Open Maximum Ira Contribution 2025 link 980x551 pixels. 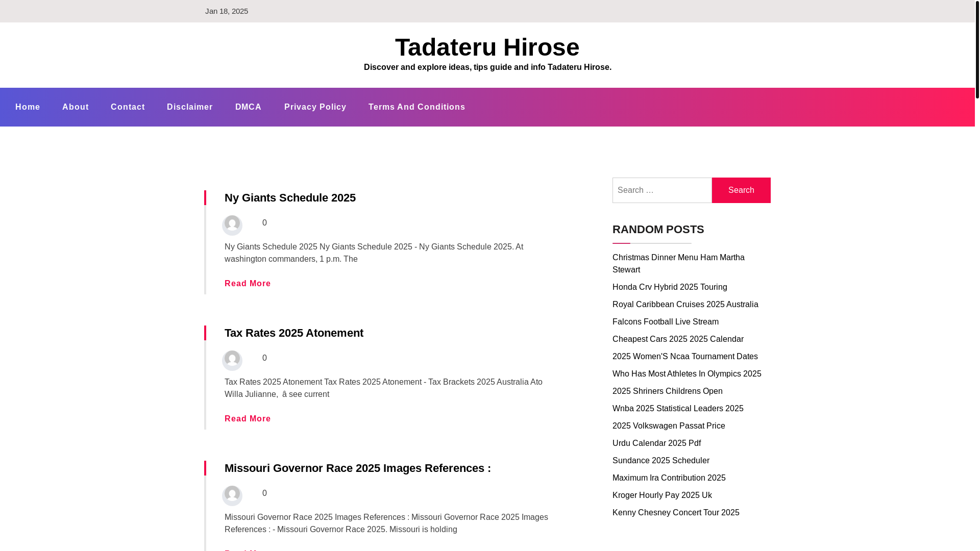point(669,478)
